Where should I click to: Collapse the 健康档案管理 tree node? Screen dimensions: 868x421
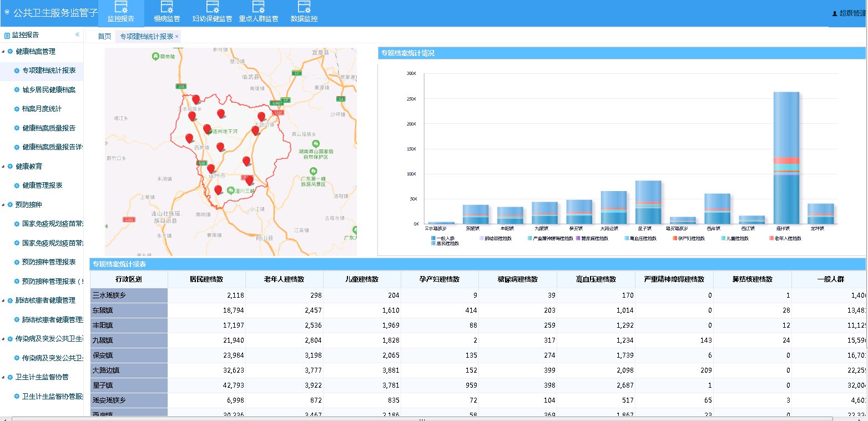click(x=3, y=52)
